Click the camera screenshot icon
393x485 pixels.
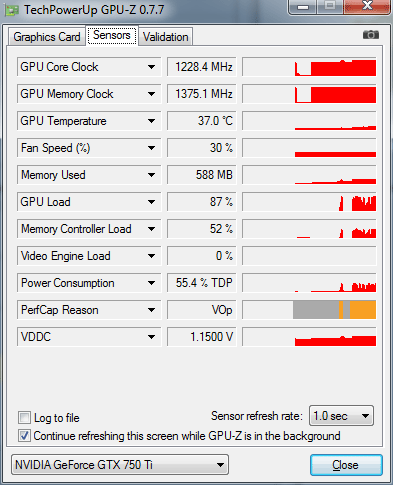pos(371,34)
